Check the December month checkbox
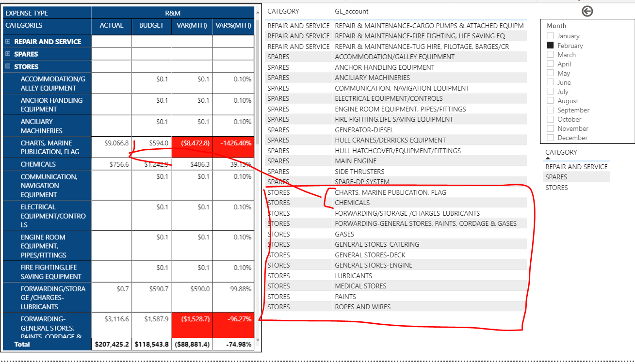This screenshot has height=364, width=635. pos(550,138)
